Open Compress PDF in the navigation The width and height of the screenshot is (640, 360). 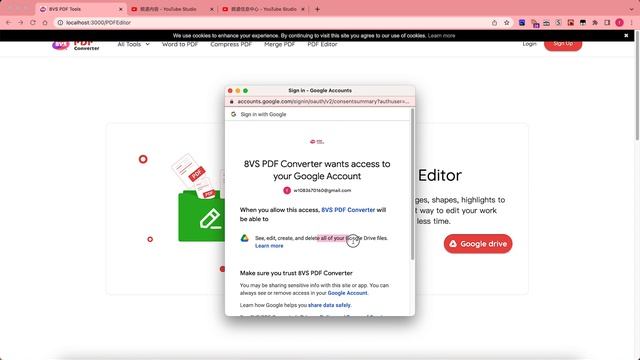pos(231,44)
